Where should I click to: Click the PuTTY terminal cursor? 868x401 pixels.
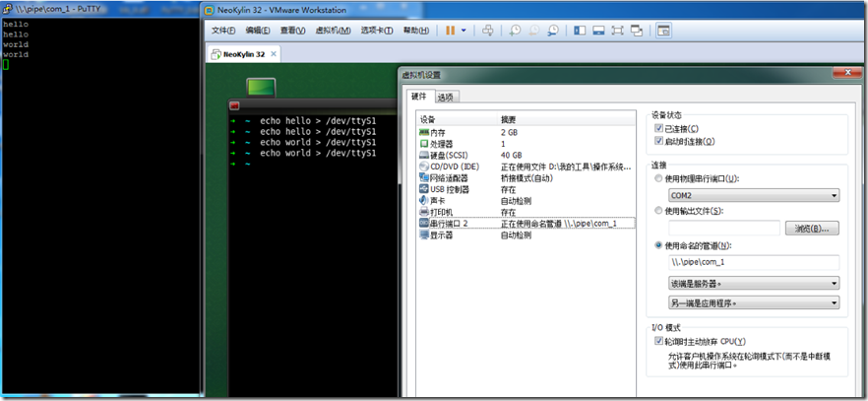point(6,65)
